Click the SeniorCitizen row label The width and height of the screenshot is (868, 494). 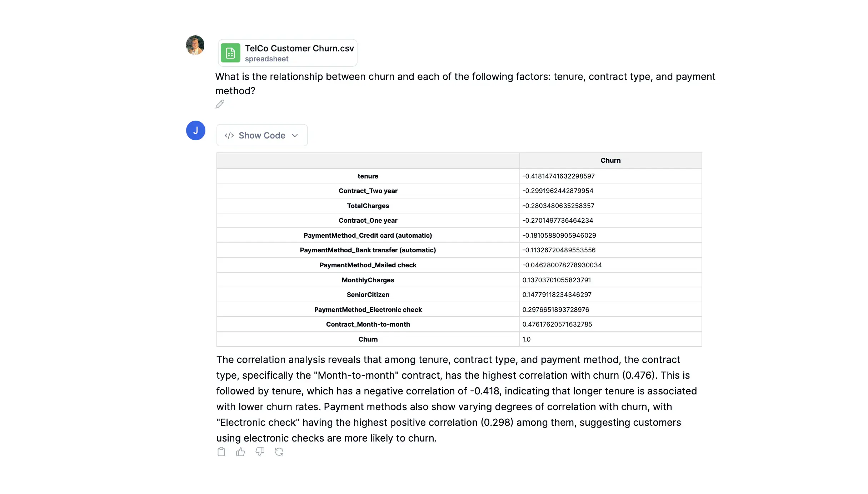coord(368,294)
